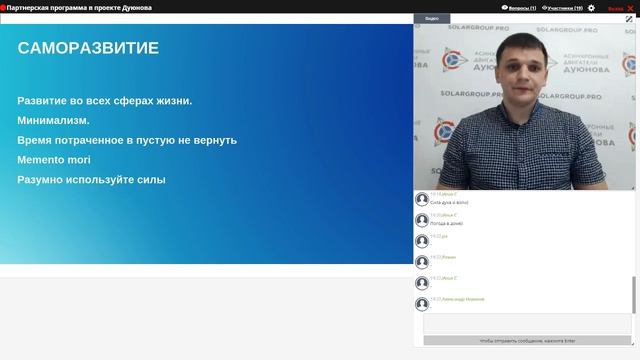640x360 pixels.
Task: Click the slide line 'Развитие во всех сферах жизни.'
Action: pyautogui.click(x=104, y=101)
